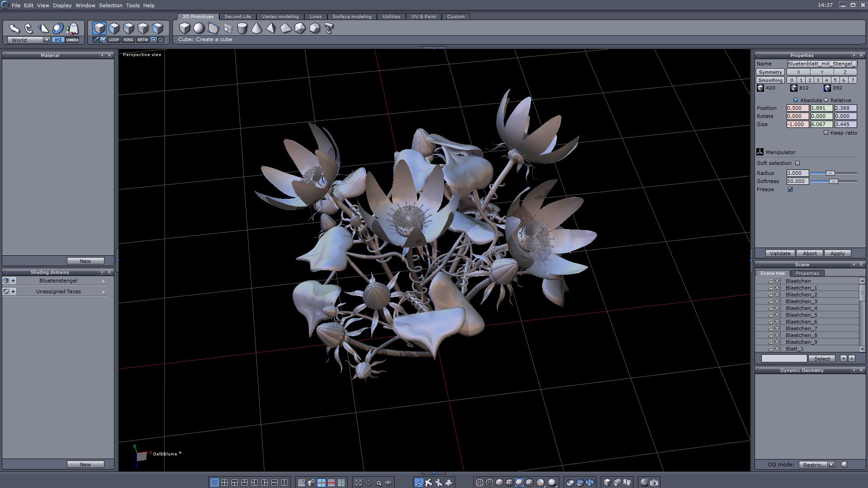Viewport: 868px width, 488px height.
Task: Select the Relative radio button
Action: coord(826,100)
